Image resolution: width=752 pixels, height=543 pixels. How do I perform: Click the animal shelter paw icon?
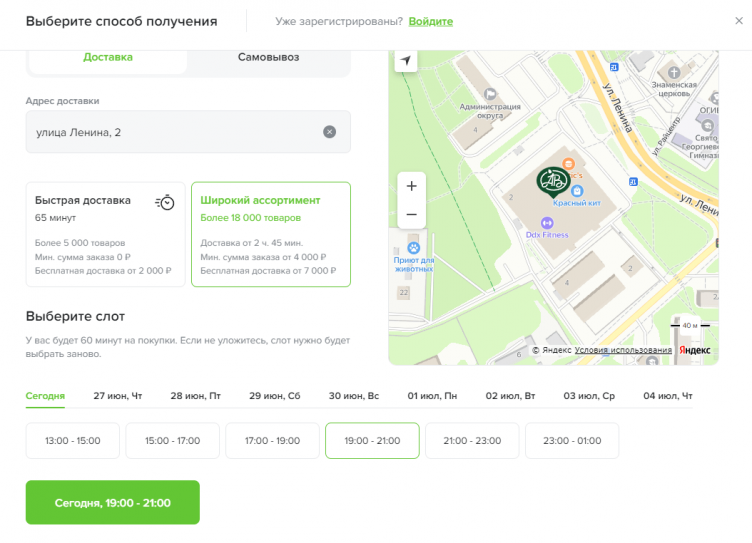click(412, 246)
